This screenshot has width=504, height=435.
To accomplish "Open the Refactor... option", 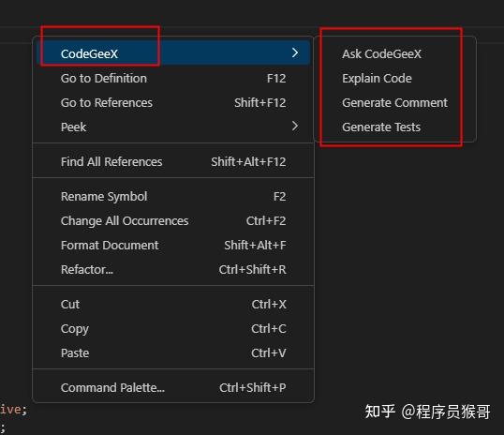I will coord(173,269).
